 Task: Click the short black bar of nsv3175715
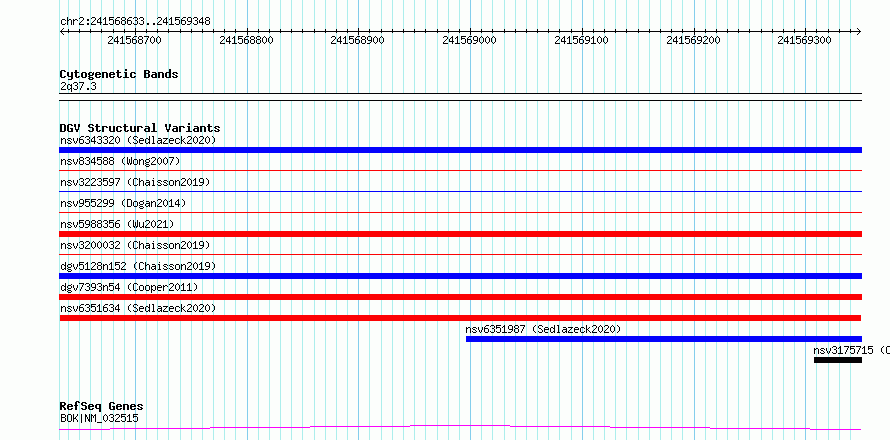coord(838,360)
